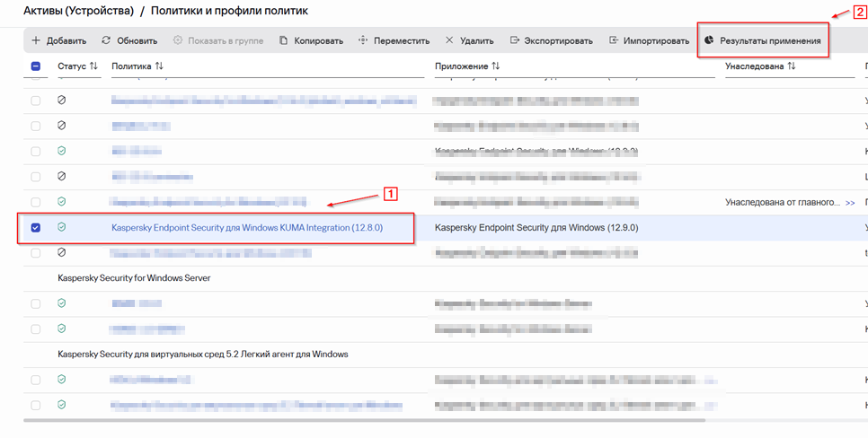The width and height of the screenshot is (868, 438).
Task: Click the Переместить move icon
Action: [363, 41]
